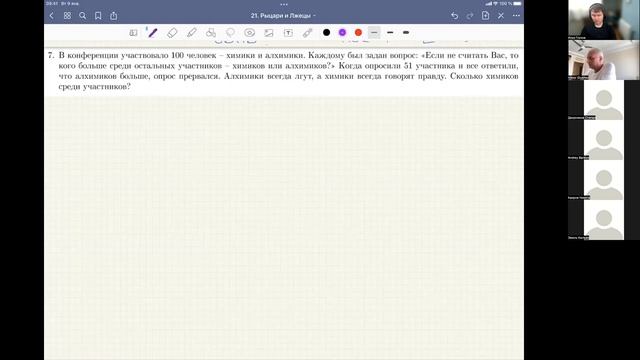Click the iPad battery indicator
640x360 pixels.
point(517,3)
